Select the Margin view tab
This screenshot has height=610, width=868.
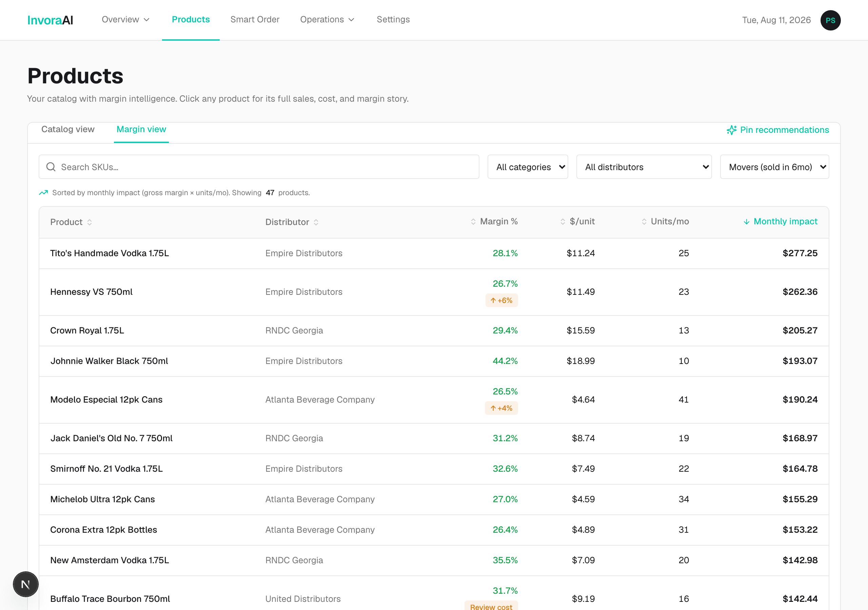click(x=141, y=129)
